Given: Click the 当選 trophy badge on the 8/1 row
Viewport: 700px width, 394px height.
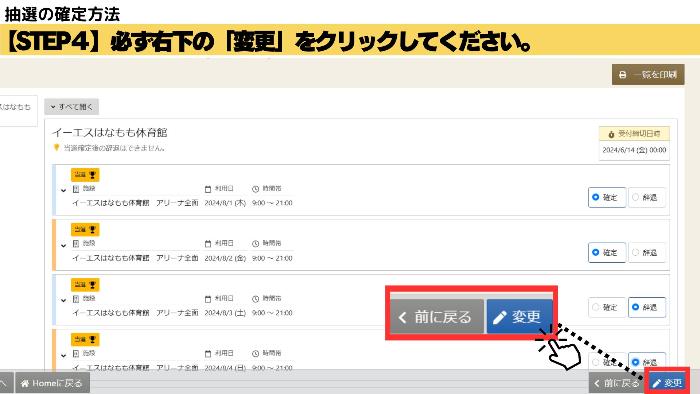Looking at the screenshot, I should 85,175.
